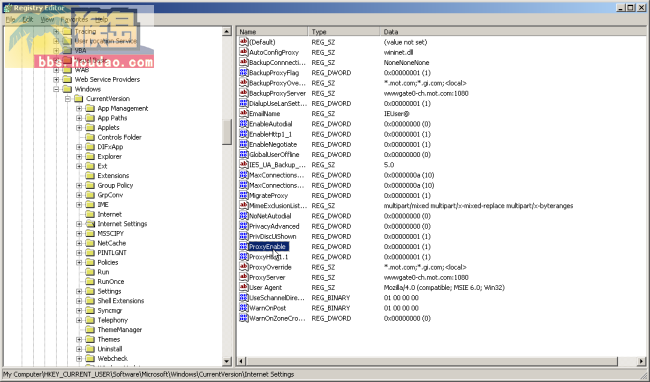Click the User Agent string icon
The image size is (650, 382).
click(244, 287)
